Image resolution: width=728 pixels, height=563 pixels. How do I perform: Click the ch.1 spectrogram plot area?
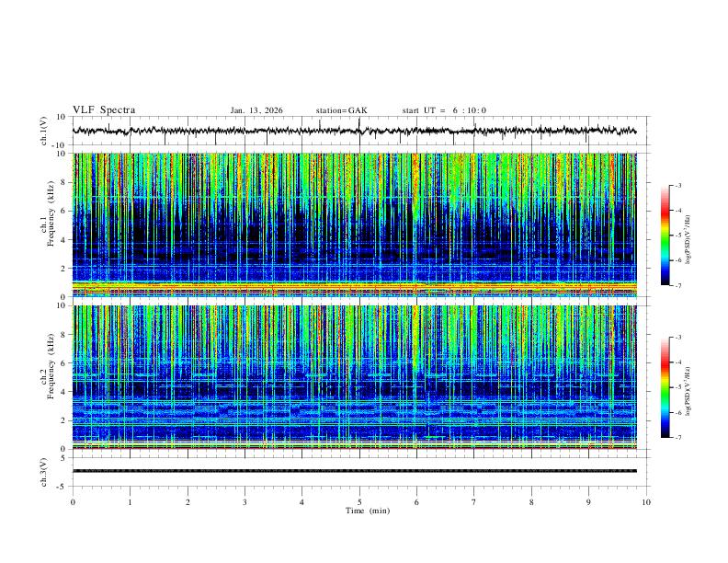(x=355, y=224)
